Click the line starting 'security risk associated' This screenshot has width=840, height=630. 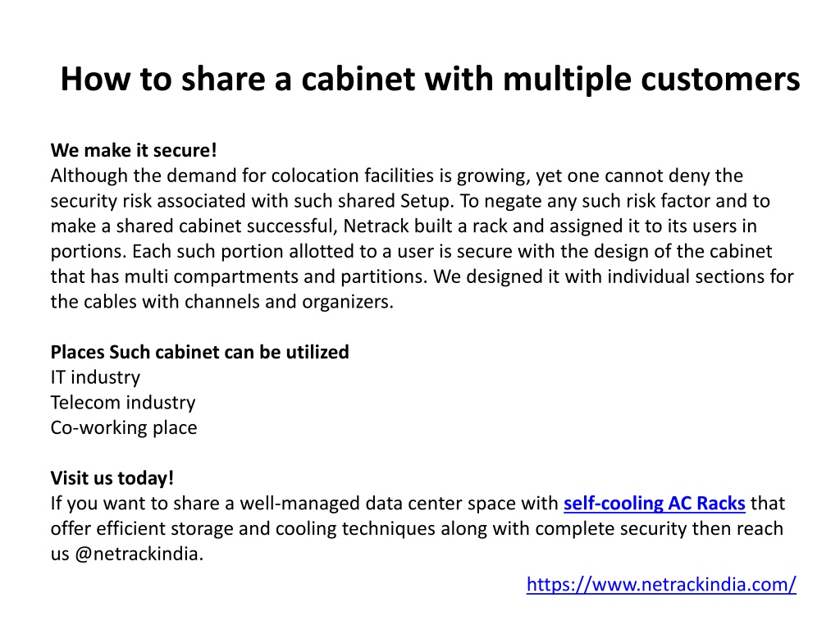410,201
